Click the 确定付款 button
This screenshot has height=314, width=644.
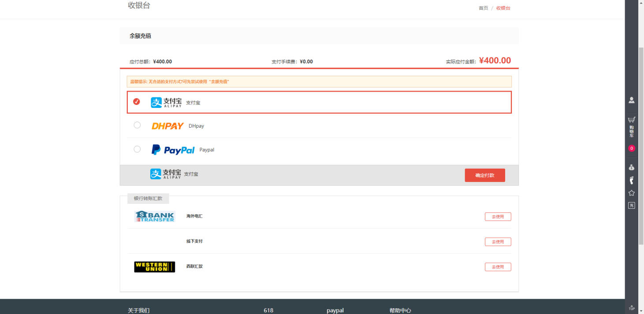pos(485,175)
